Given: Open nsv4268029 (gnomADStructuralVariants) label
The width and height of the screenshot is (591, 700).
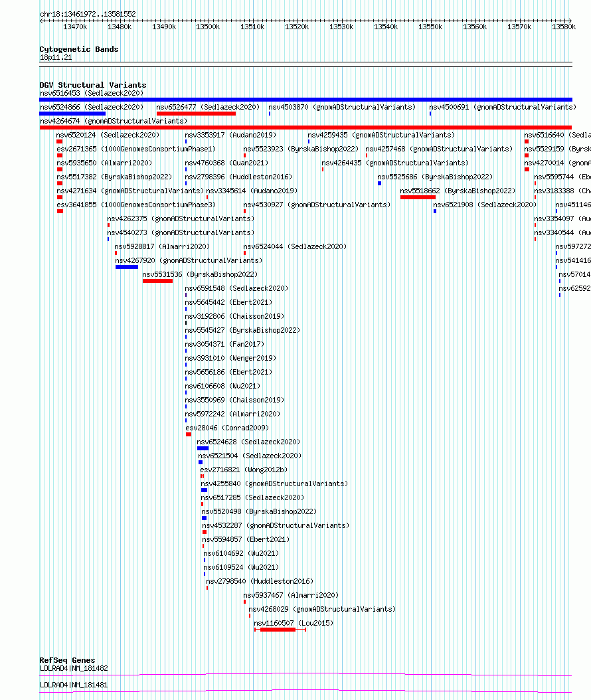Looking at the screenshot, I should pyautogui.click(x=322, y=610).
